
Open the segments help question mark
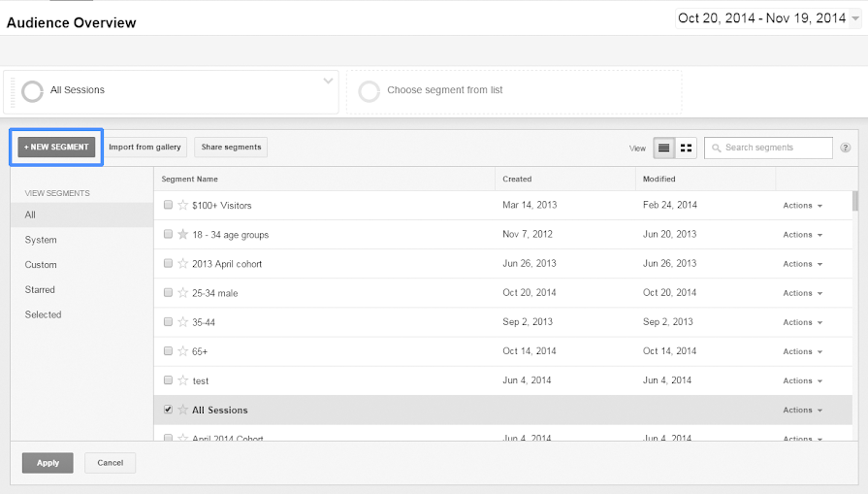846,148
